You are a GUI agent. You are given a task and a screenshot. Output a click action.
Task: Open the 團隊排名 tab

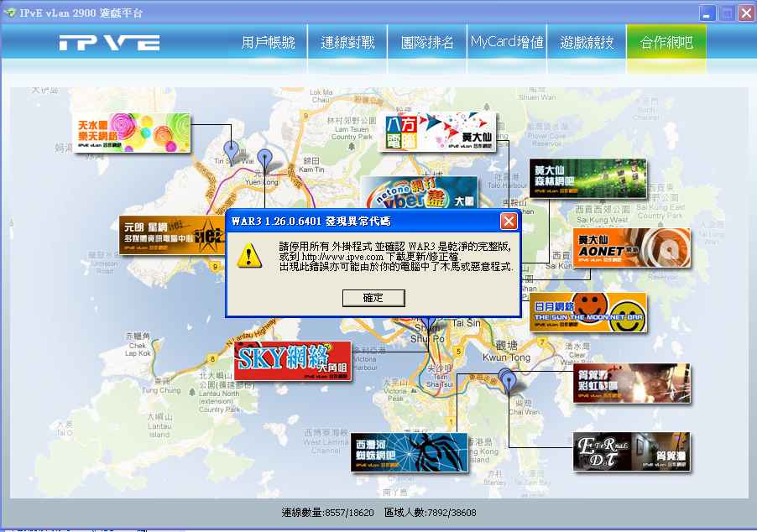pos(427,43)
